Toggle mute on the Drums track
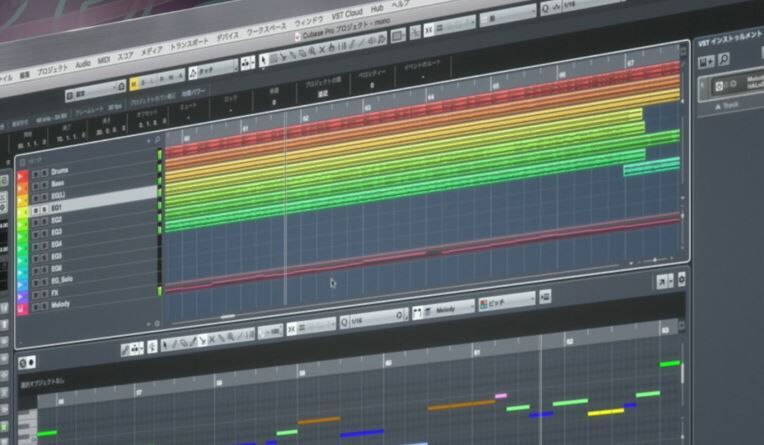This screenshot has height=445, width=764. (x=36, y=174)
